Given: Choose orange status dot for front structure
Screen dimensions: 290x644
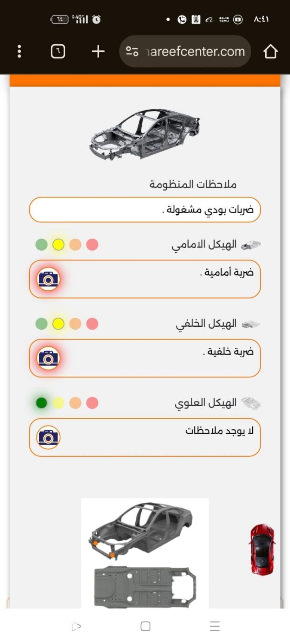Looking at the screenshot, I should [x=75, y=245].
